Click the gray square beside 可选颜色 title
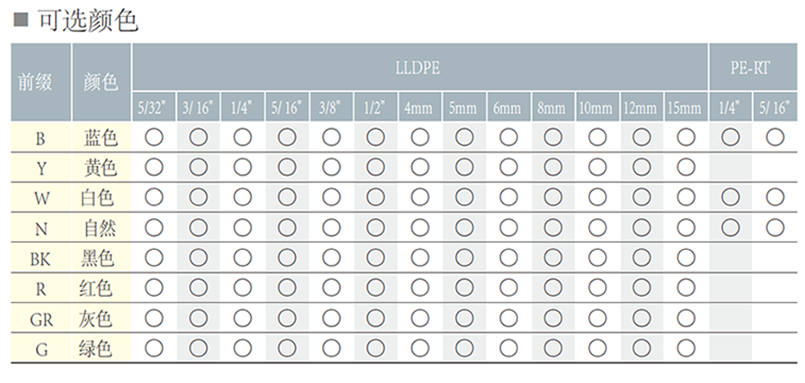The height and width of the screenshot is (383, 805). (21, 21)
